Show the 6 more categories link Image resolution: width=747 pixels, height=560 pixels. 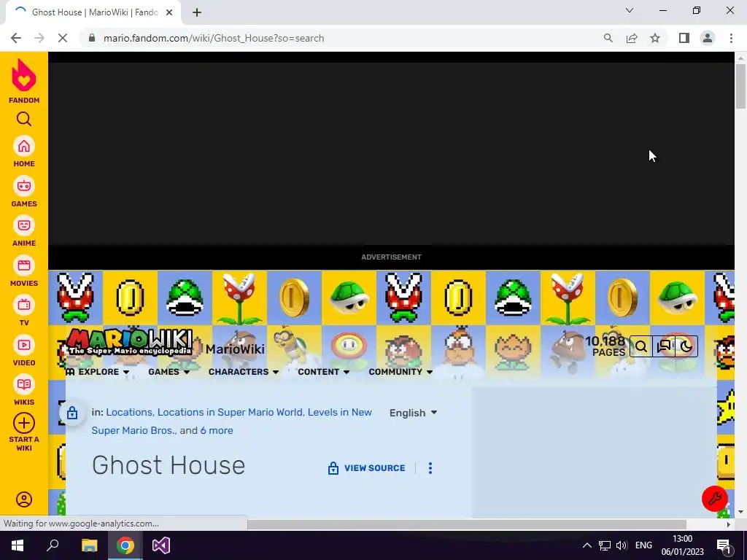pyautogui.click(x=217, y=430)
